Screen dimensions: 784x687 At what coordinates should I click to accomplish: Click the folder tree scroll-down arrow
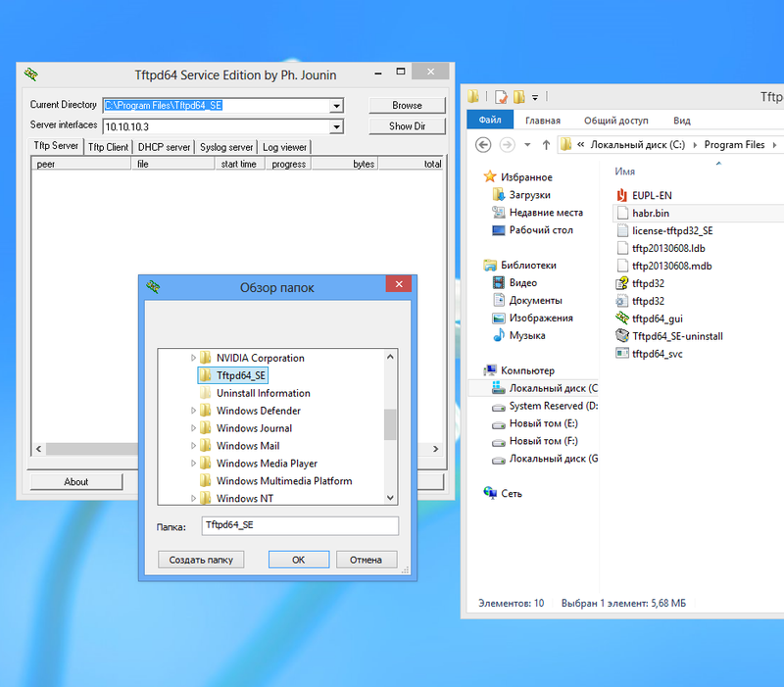pos(390,498)
